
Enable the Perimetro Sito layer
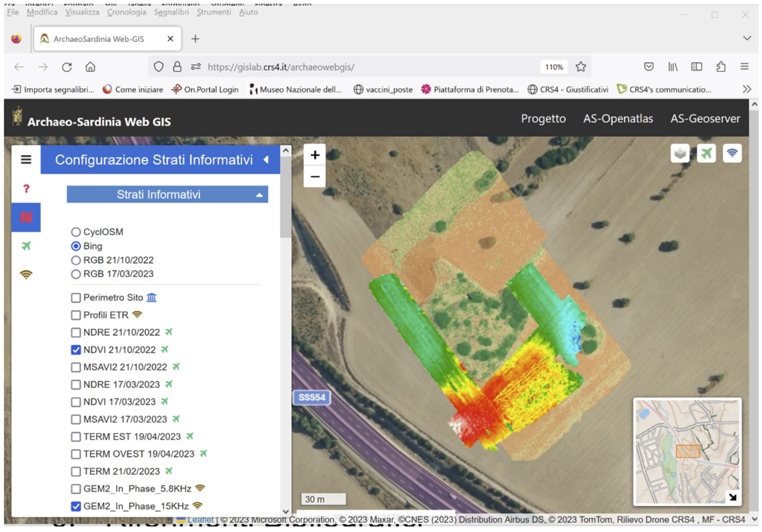point(76,297)
